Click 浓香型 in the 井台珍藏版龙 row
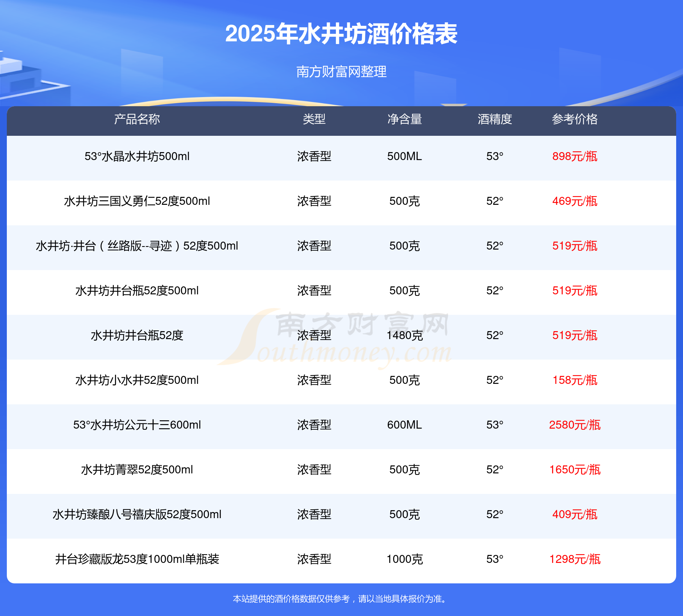Screen dimensions: 683x616 (x=314, y=559)
